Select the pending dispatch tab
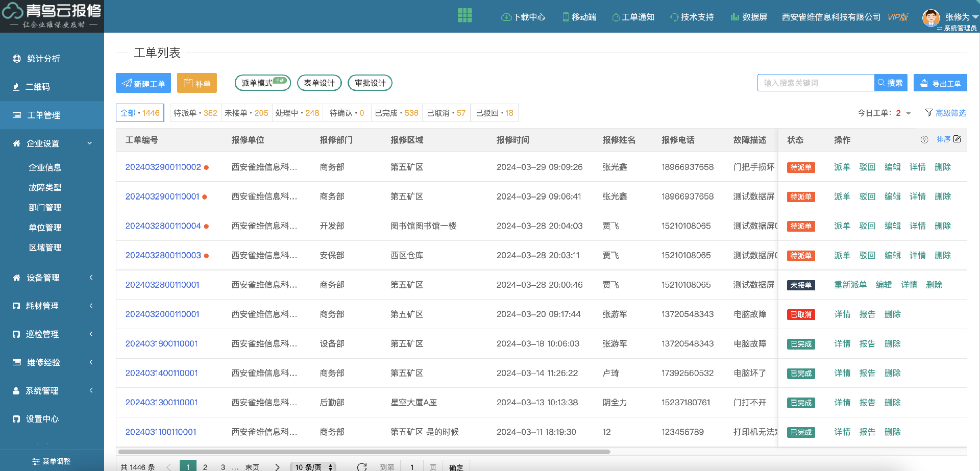980x471 pixels. pyautogui.click(x=195, y=113)
